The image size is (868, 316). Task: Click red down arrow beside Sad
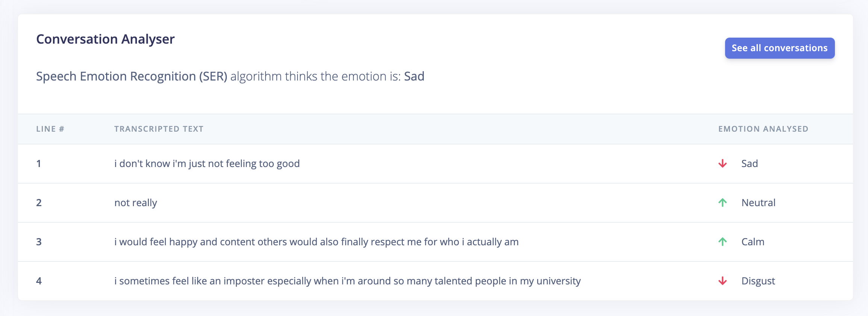pyautogui.click(x=722, y=164)
